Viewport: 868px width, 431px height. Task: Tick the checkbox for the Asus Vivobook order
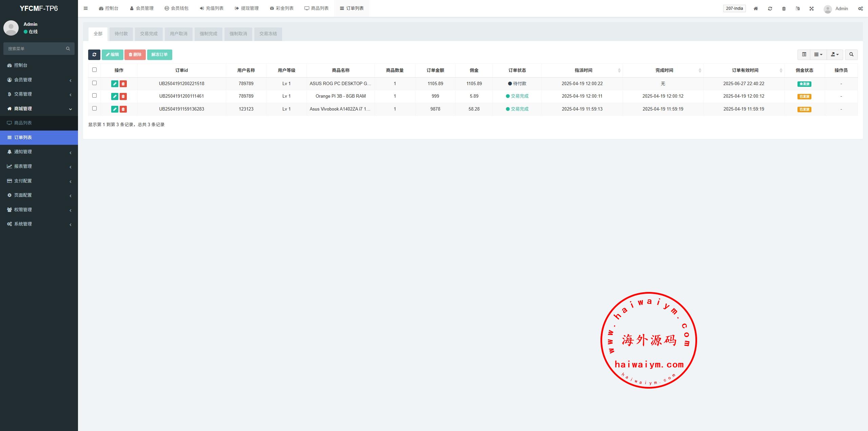94,109
